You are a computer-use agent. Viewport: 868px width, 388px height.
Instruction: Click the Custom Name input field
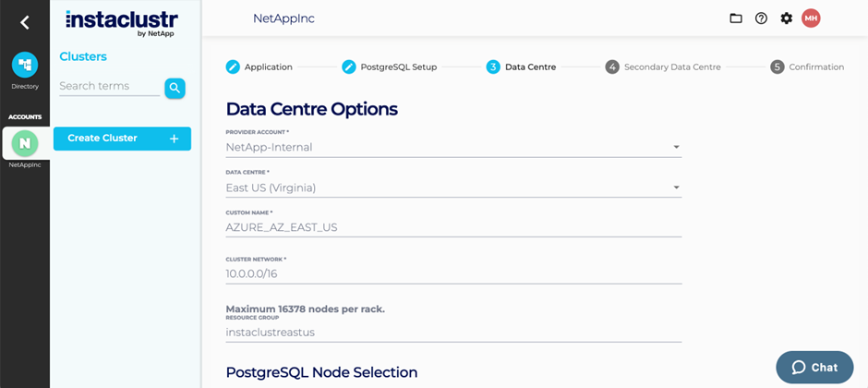click(453, 227)
